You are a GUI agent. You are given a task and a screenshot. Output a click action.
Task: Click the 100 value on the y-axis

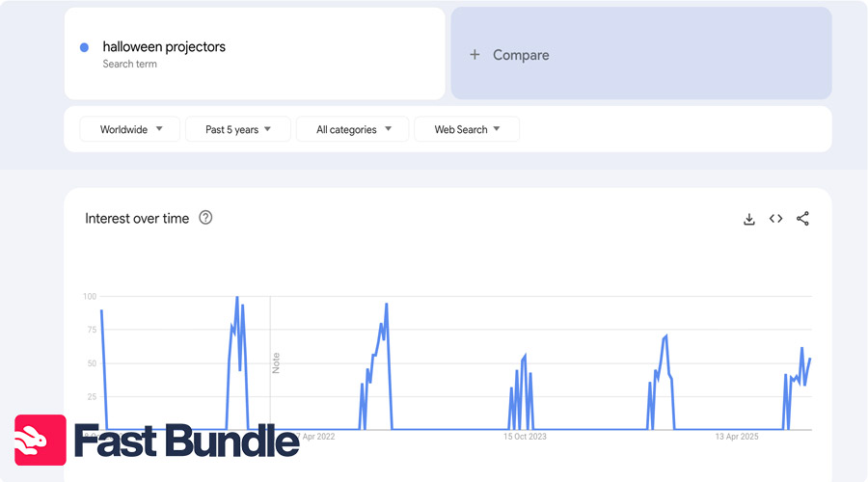(90, 296)
